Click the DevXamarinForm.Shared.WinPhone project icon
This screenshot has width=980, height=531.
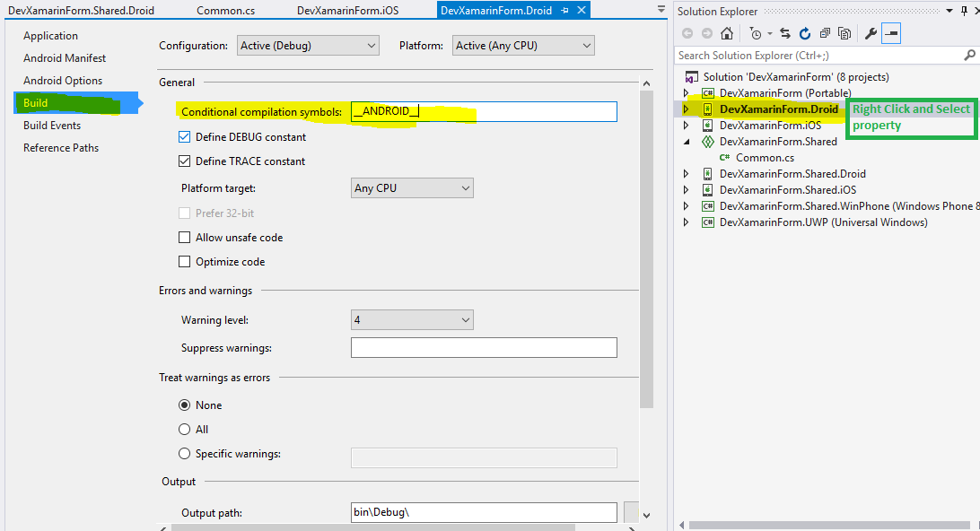[707, 206]
